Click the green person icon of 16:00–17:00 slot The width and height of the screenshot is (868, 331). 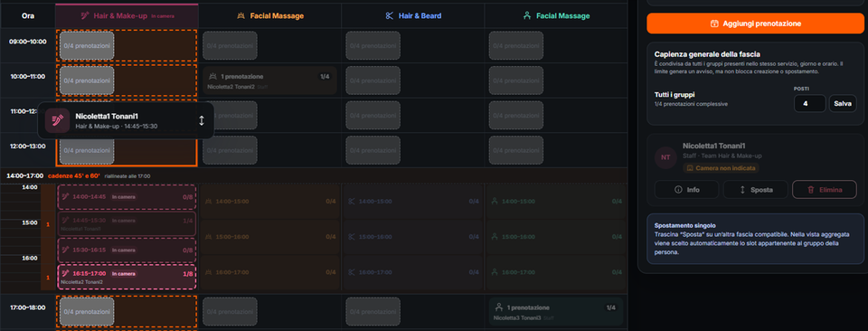tap(495, 272)
